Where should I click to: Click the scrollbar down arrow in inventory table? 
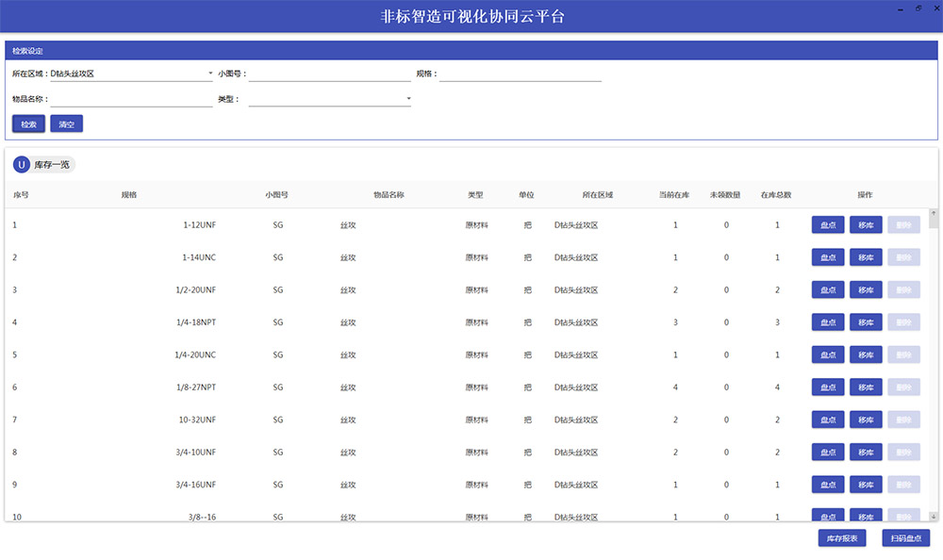[934, 516]
